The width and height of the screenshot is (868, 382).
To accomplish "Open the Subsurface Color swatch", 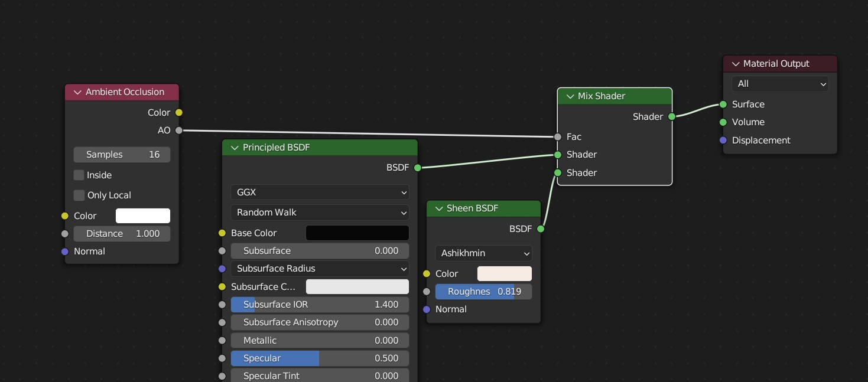I will [357, 287].
